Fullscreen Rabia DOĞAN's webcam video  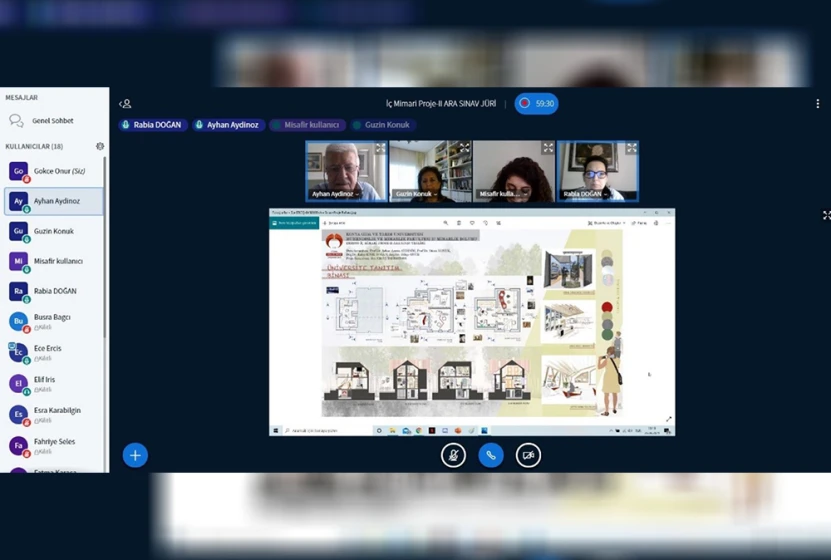tap(631, 148)
